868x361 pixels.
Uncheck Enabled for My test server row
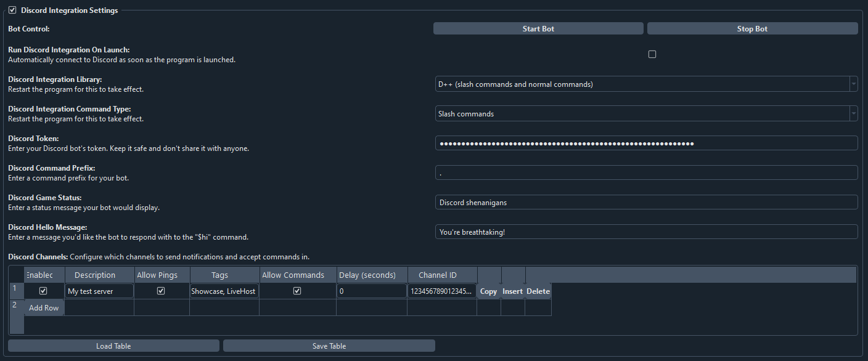coord(43,291)
